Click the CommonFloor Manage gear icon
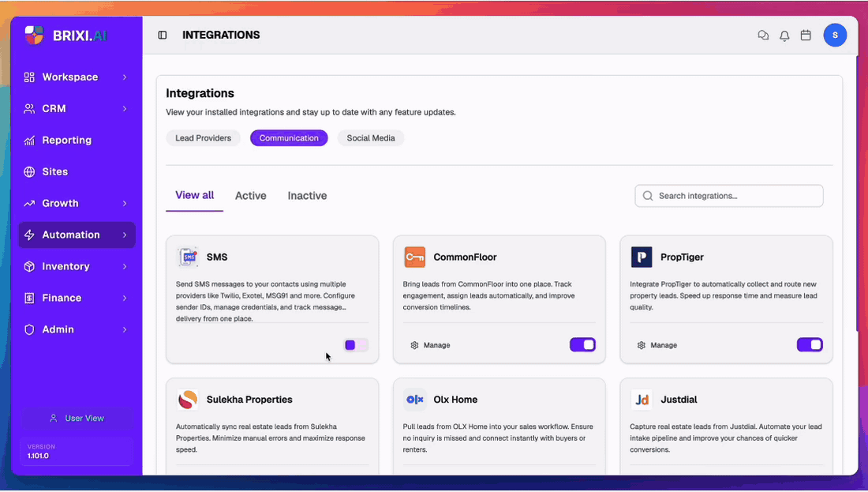The height and width of the screenshot is (492, 868). [x=414, y=345]
